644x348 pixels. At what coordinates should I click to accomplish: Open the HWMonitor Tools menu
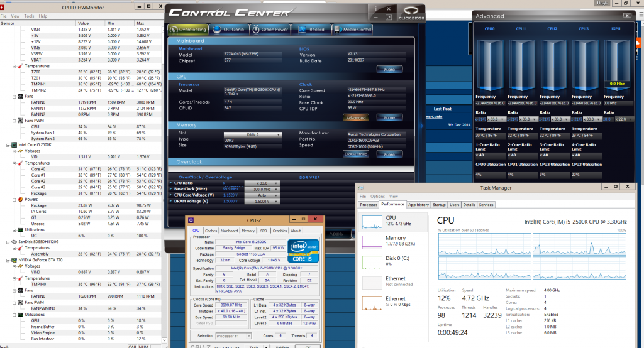click(x=29, y=16)
